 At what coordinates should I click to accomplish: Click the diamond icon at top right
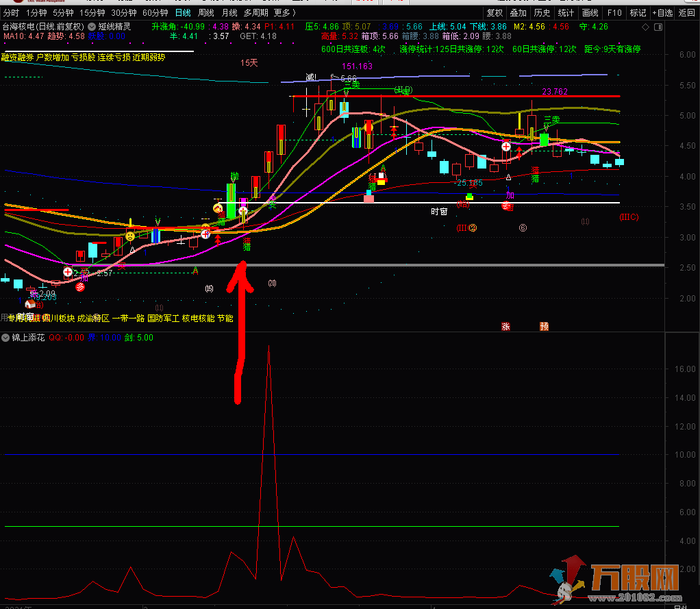[x=646, y=27]
